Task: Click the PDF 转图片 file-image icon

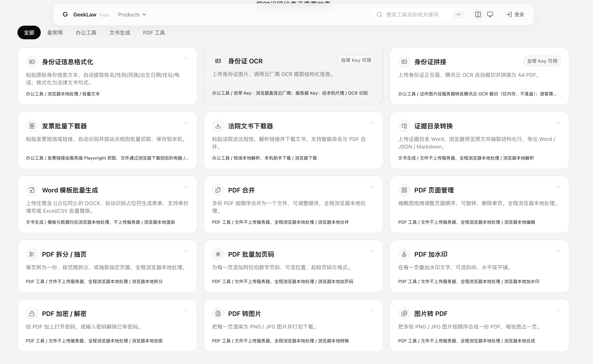Action: point(218,314)
